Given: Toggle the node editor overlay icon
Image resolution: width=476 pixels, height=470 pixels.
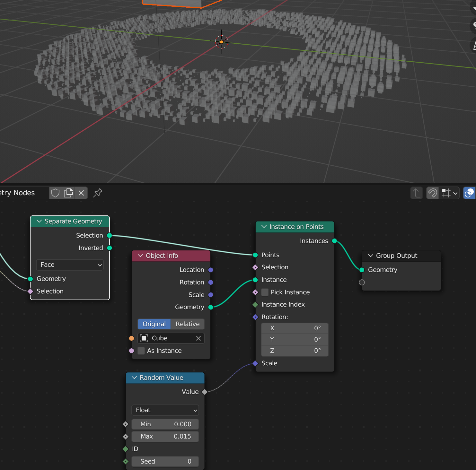Looking at the screenshot, I should pyautogui.click(x=469, y=193).
